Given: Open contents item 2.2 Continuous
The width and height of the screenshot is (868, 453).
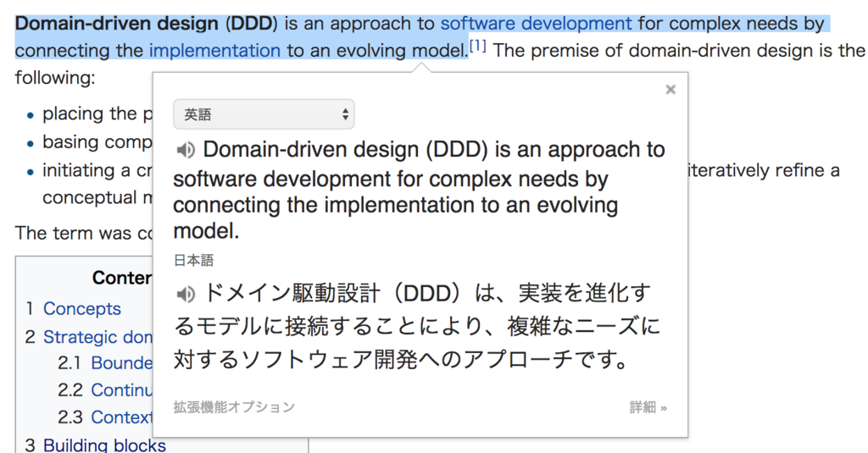Looking at the screenshot, I should coord(122,390).
